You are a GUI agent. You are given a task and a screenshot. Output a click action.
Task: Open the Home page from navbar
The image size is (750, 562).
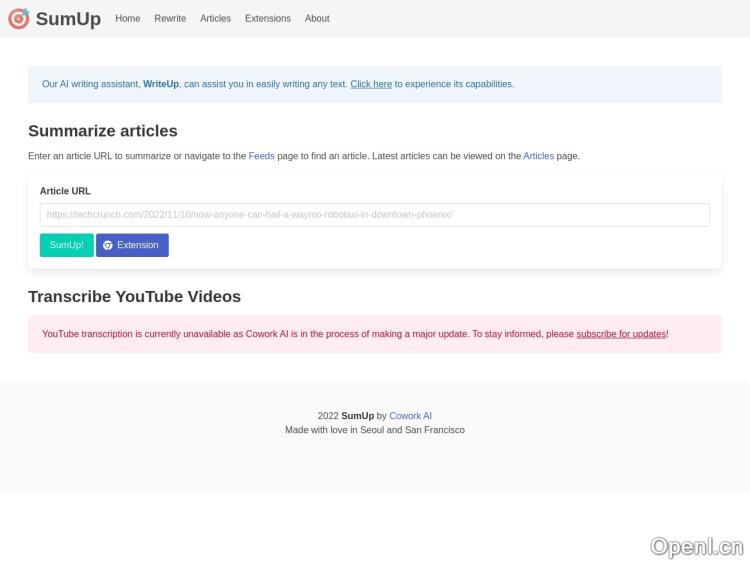point(127,19)
